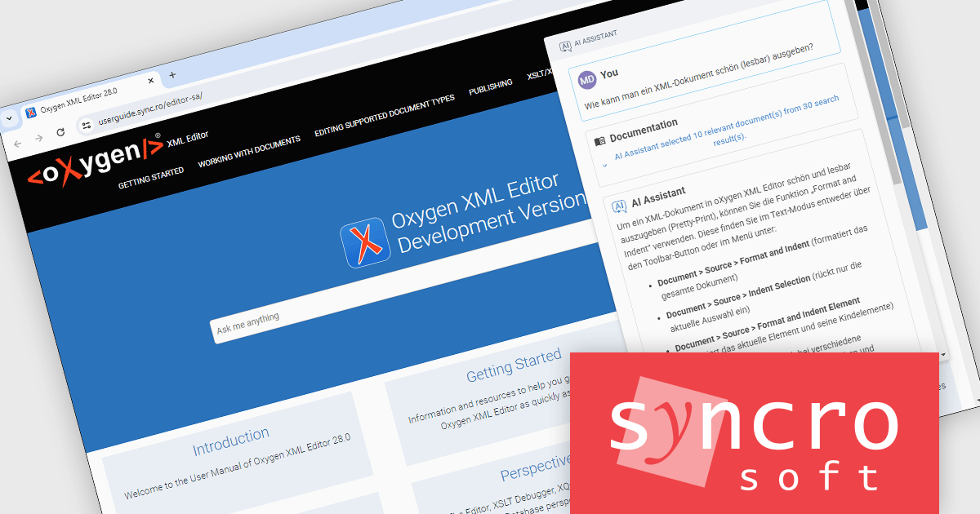Click 'Oxygen XML Editor Development Version' heading

[492, 212]
